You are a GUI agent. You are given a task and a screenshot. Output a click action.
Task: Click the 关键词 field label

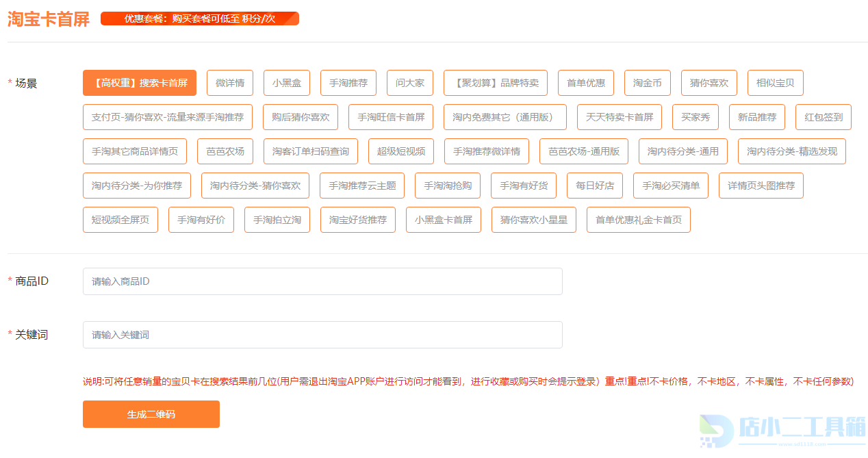point(32,334)
